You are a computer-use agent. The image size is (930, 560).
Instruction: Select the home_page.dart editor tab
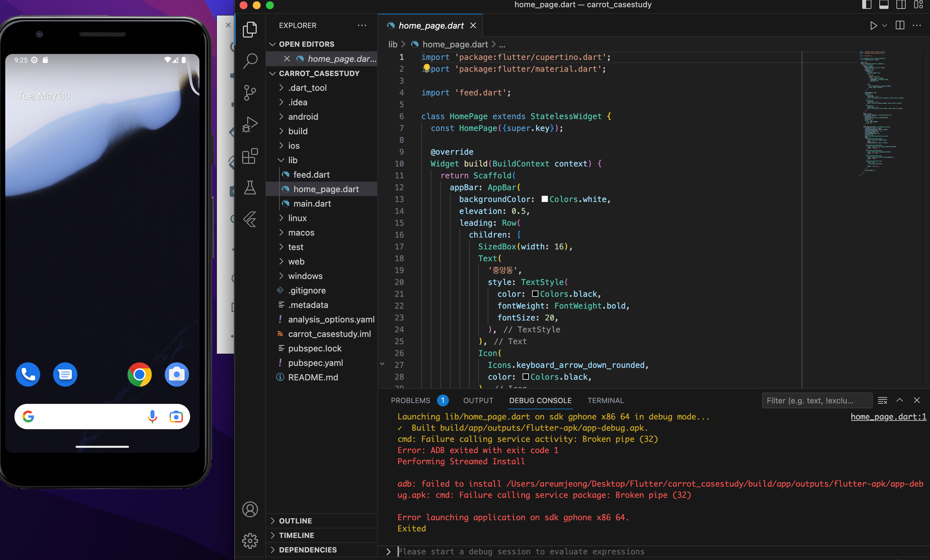[430, 25]
